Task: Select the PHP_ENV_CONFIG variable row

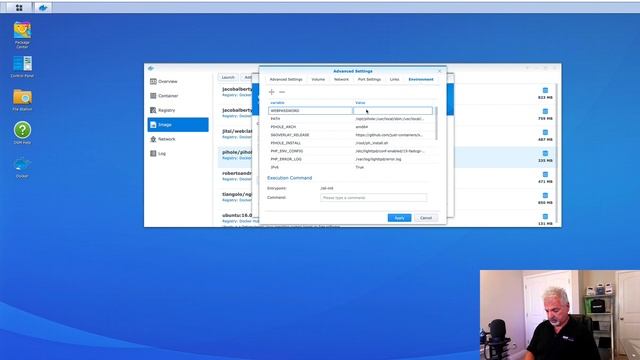Action: point(351,151)
